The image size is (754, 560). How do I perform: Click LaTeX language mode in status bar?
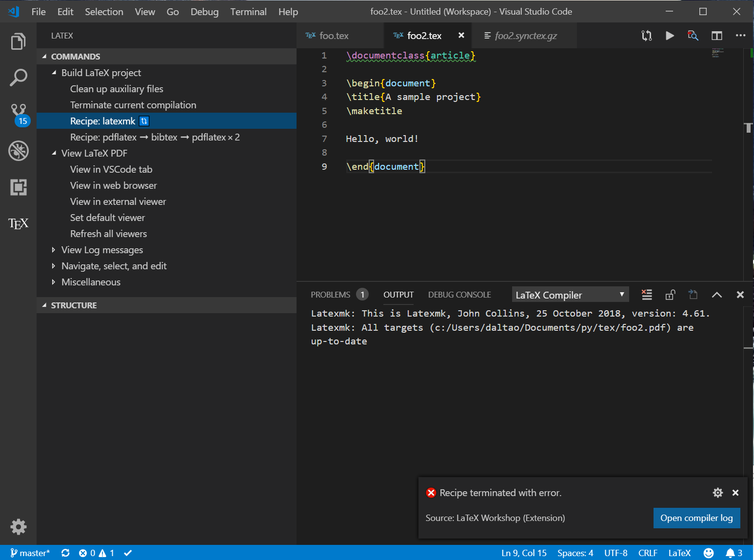click(679, 553)
